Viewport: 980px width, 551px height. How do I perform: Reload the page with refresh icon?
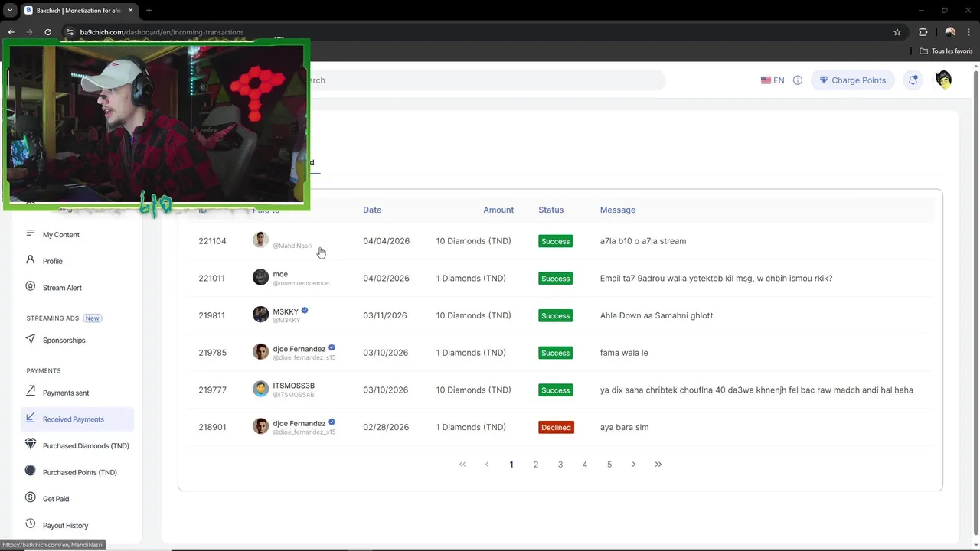(47, 32)
